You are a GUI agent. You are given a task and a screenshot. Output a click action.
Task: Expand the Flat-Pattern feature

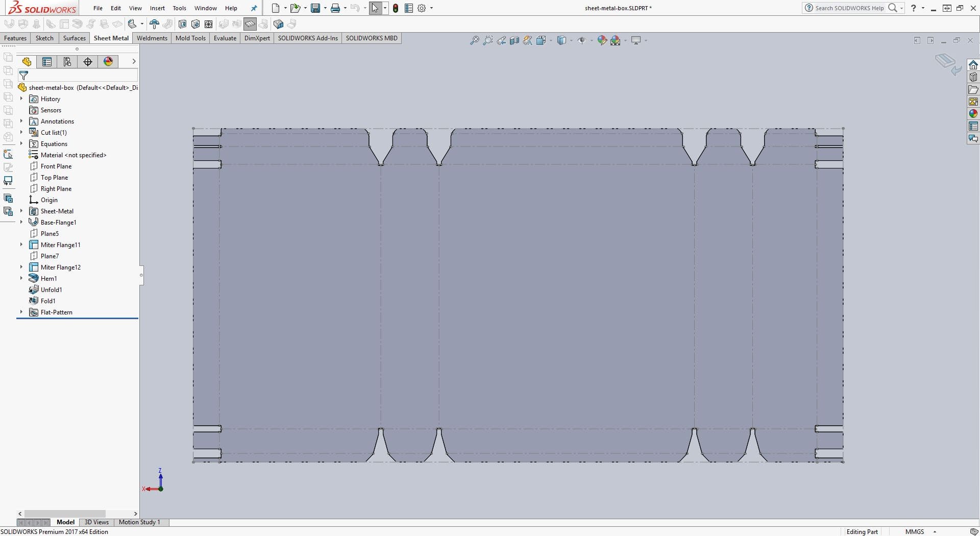pos(21,312)
